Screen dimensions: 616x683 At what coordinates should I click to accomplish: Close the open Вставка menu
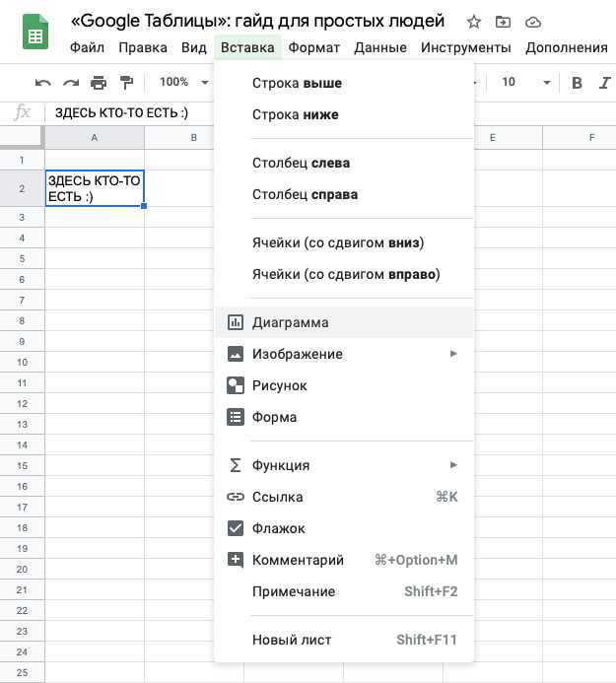point(247,47)
